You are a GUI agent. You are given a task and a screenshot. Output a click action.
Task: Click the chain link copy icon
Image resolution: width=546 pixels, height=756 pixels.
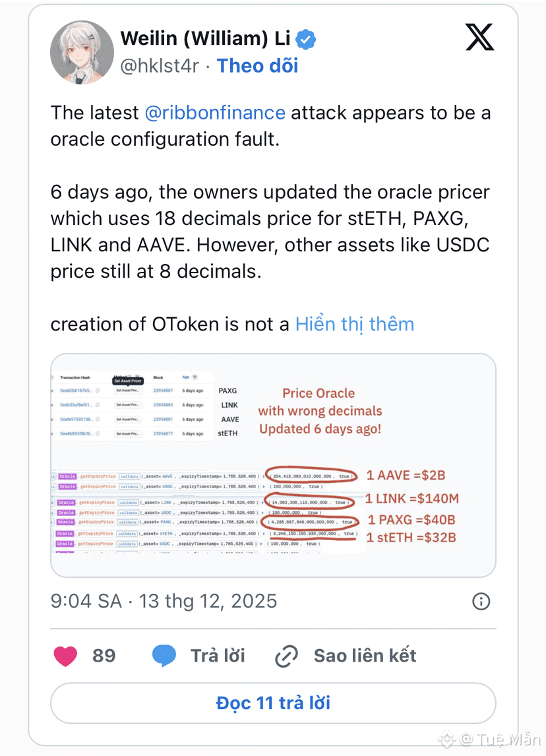coord(287,656)
